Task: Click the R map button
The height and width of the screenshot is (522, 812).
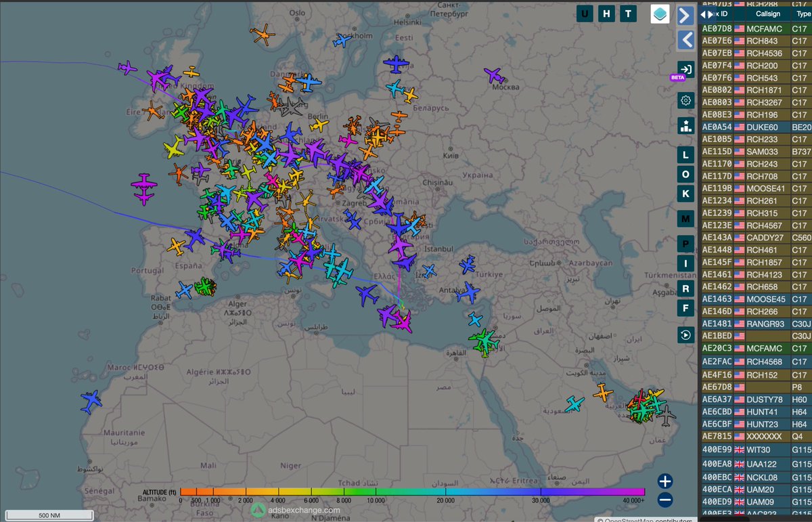Action: tap(685, 288)
